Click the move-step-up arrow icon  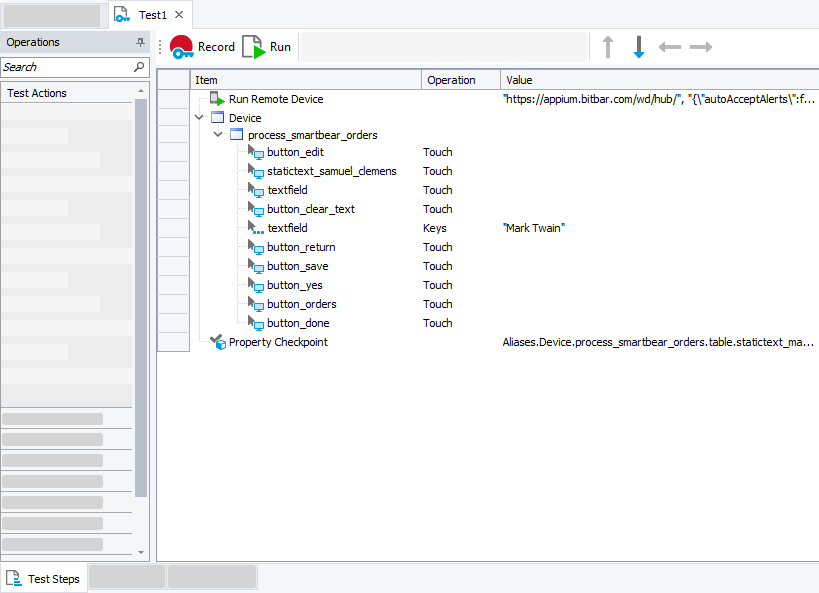(x=608, y=46)
